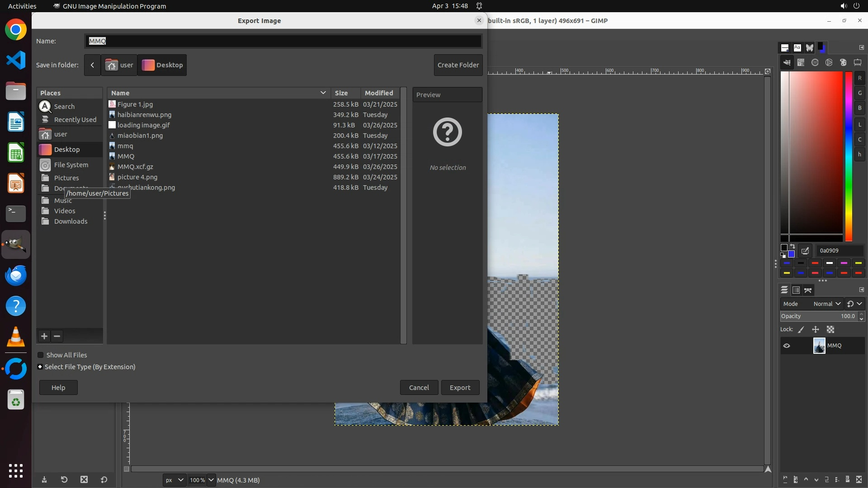The width and height of the screenshot is (868, 488).
Task: Click the color picker eyedropper icon
Action: [x=805, y=251]
